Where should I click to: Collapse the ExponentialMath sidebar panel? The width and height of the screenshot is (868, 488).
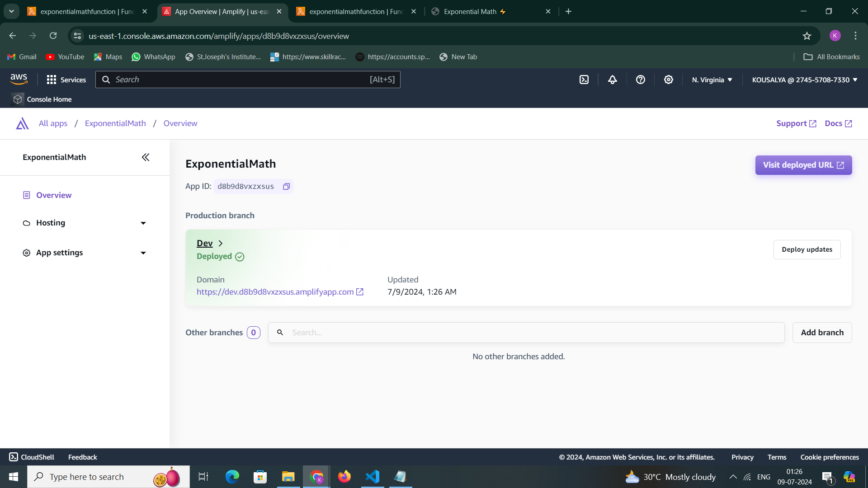(146, 157)
